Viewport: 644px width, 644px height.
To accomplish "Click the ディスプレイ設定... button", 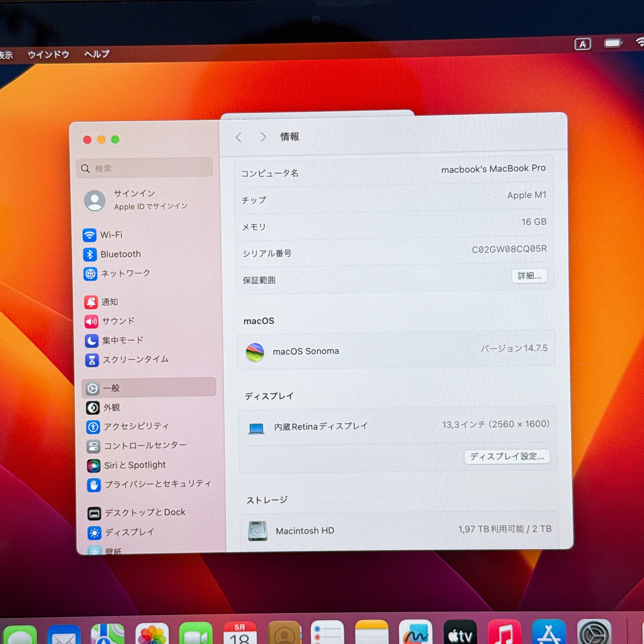I will coord(507,456).
